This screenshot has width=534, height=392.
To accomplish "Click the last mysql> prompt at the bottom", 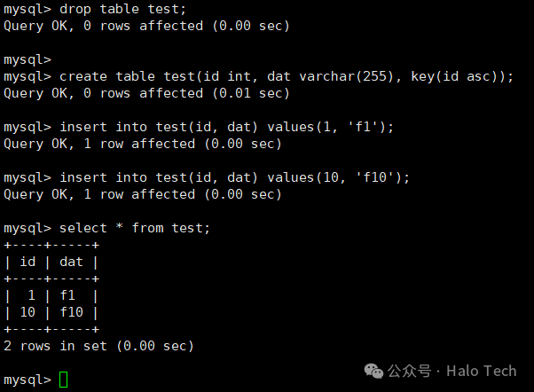I will tap(27, 380).
